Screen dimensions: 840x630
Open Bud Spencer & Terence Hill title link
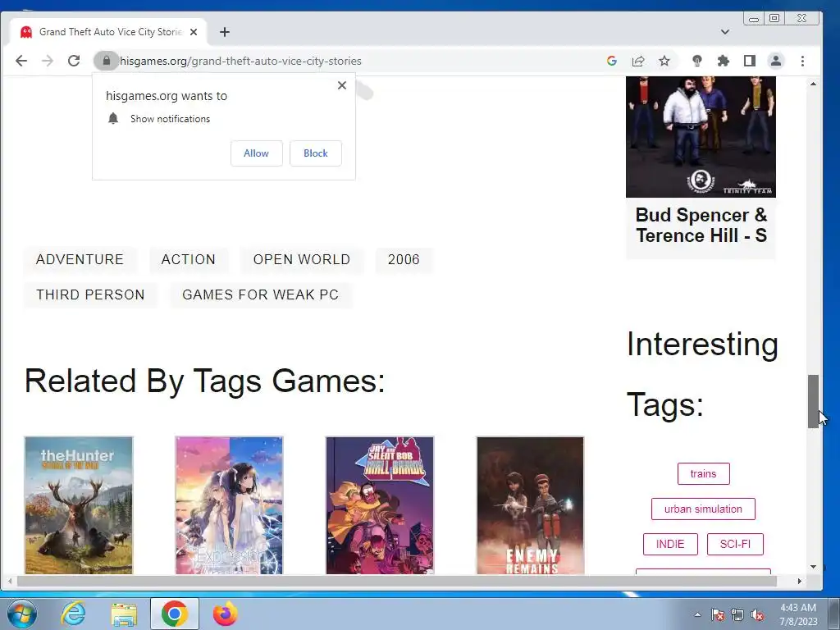(701, 225)
